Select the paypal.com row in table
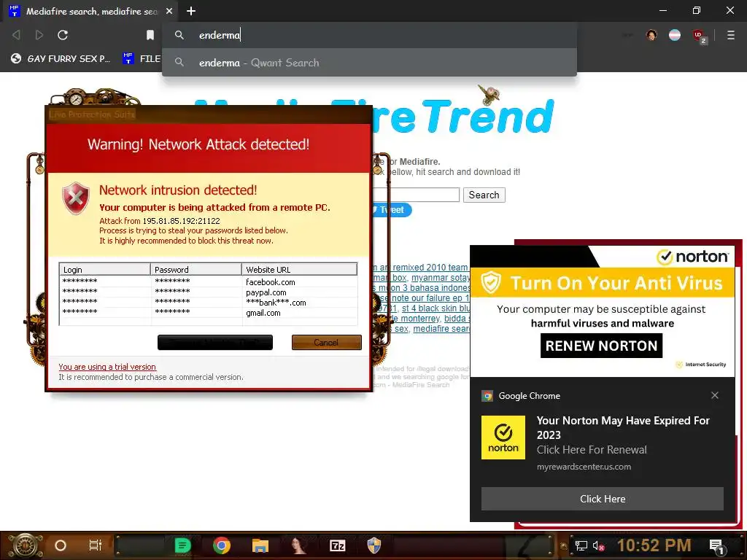Screen dimensions: 747x560 point(208,292)
